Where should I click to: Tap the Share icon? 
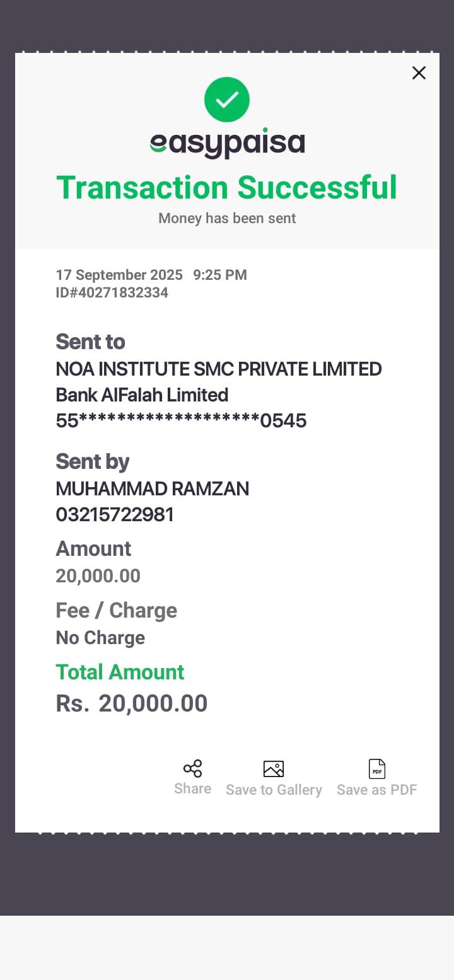pos(192,769)
